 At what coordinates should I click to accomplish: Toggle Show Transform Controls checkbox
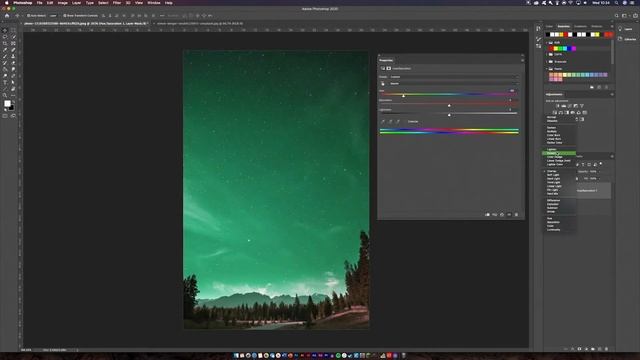pos(64,16)
